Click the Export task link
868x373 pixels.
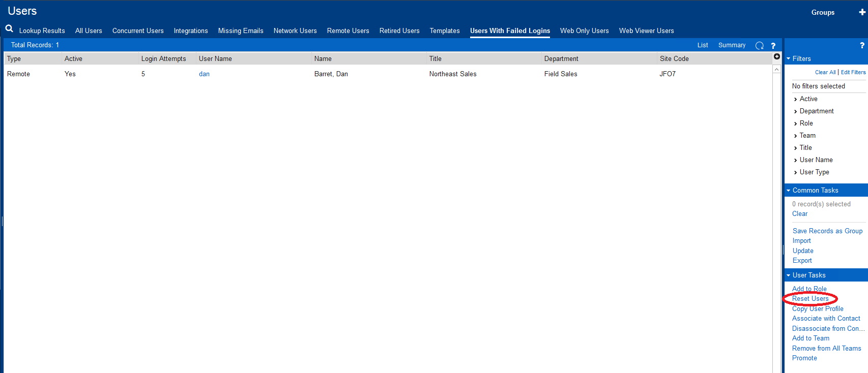[x=802, y=261]
